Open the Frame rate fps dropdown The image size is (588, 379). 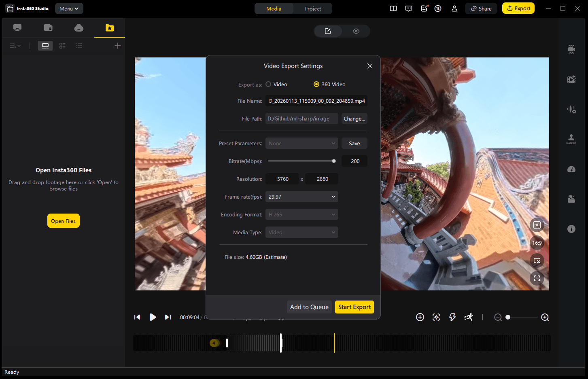[x=301, y=197]
